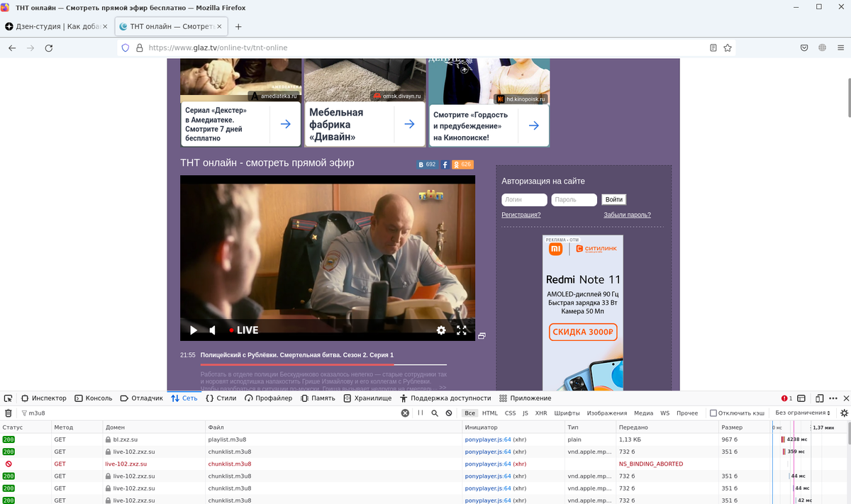The image size is (851, 504).
Task: Go back in browser history
Action: tap(12, 47)
